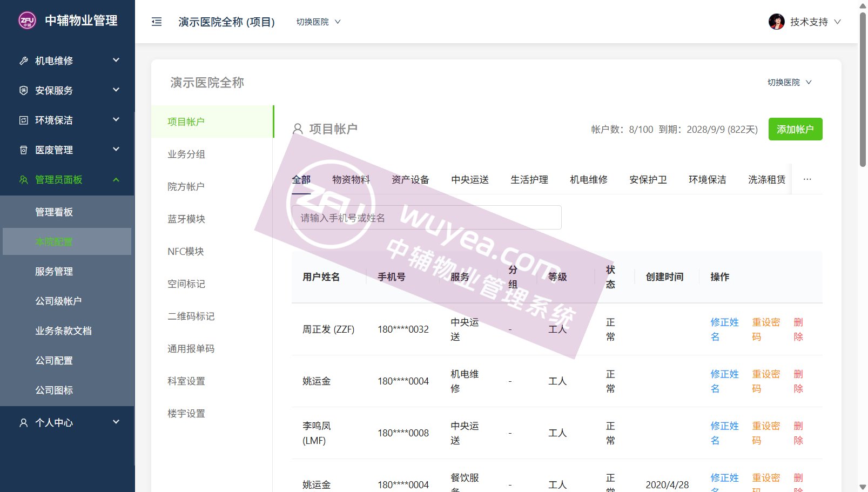Toggle the sidebar collapse hamburger icon

click(157, 22)
